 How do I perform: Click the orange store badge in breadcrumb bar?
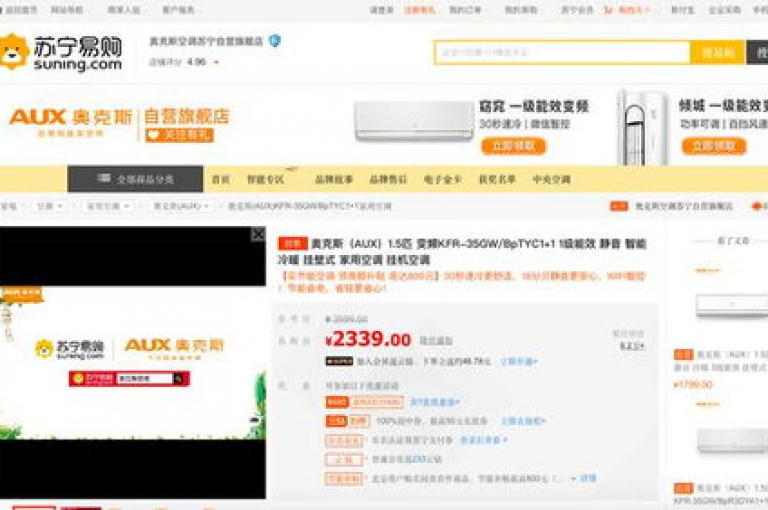click(x=619, y=206)
